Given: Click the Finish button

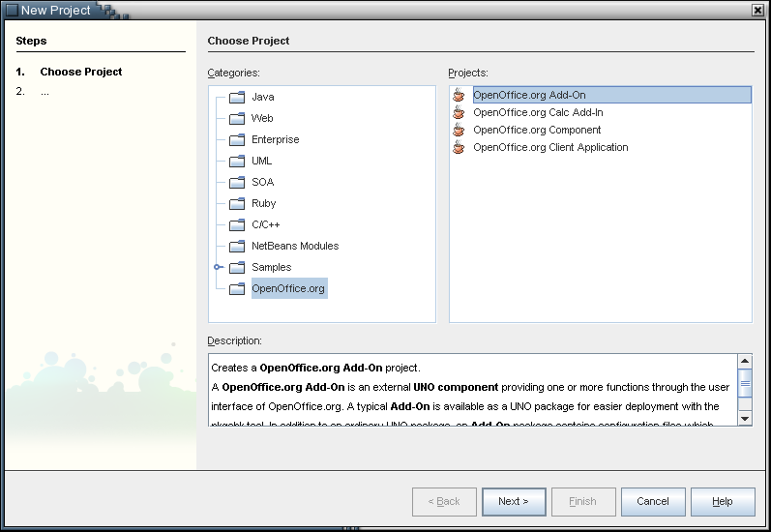Looking at the screenshot, I should coord(583,501).
